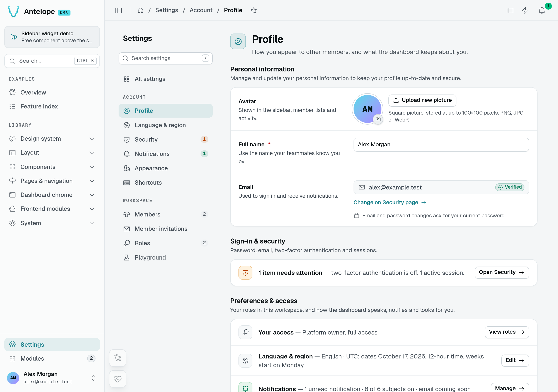Expand the Design system section
Viewport: 558px width, 392px height.
[52, 139]
